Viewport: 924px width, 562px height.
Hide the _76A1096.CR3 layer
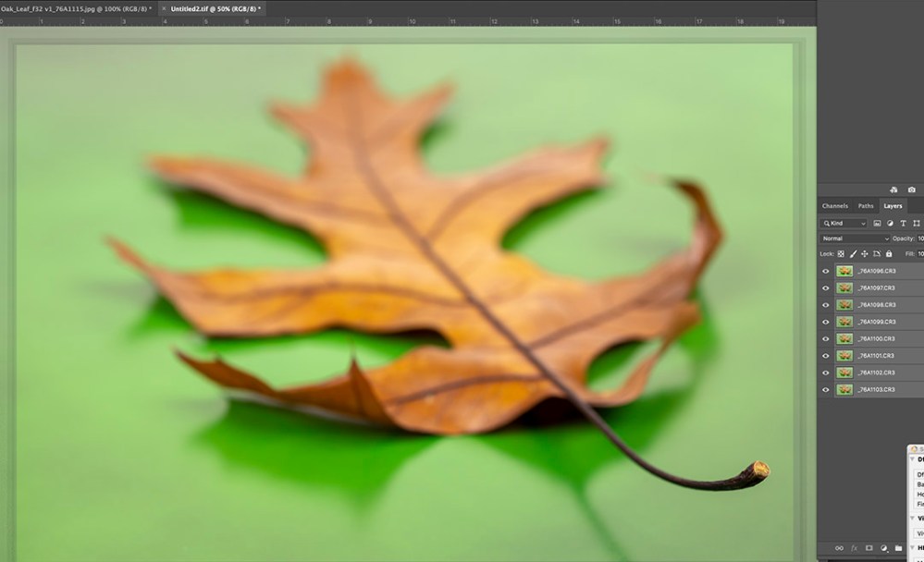point(826,271)
